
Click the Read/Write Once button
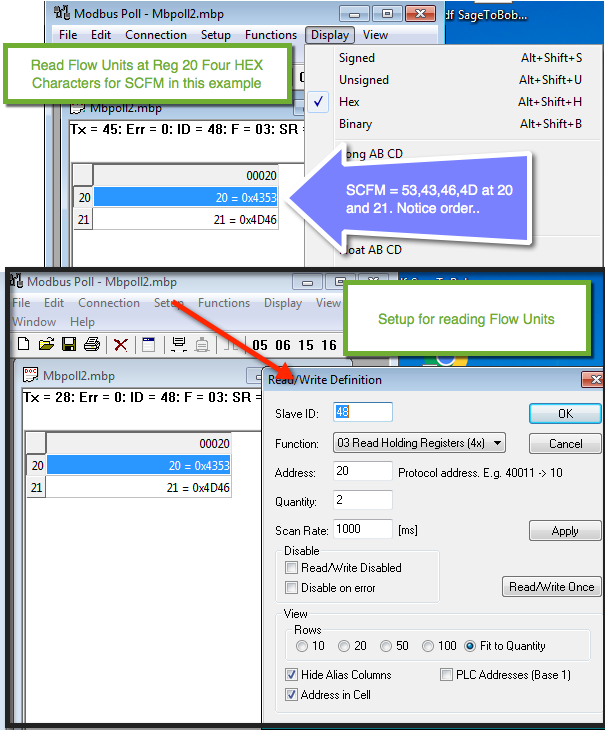pyautogui.click(x=551, y=587)
